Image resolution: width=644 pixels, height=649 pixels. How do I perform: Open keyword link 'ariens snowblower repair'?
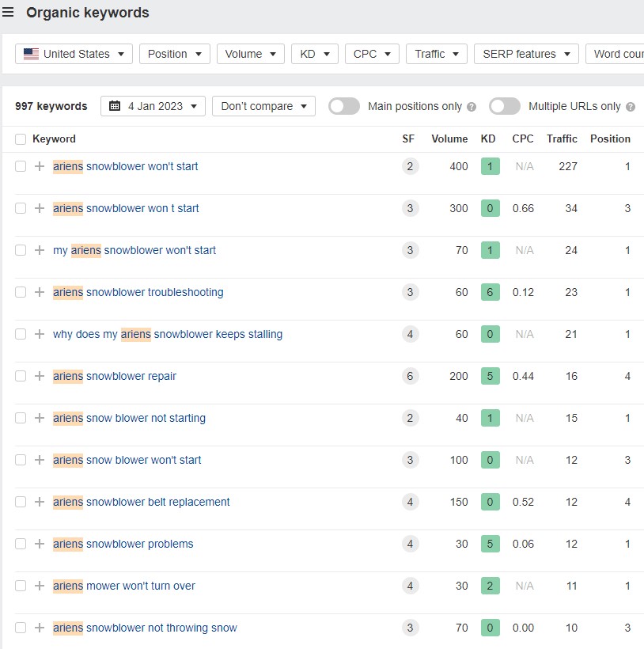[115, 376]
